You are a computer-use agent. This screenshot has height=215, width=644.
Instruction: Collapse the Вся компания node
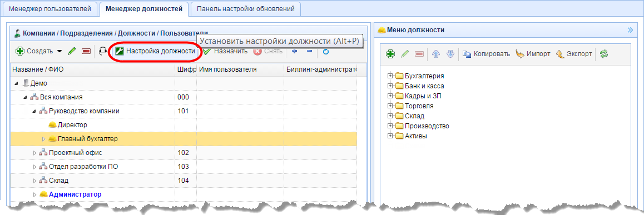(26, 97)
